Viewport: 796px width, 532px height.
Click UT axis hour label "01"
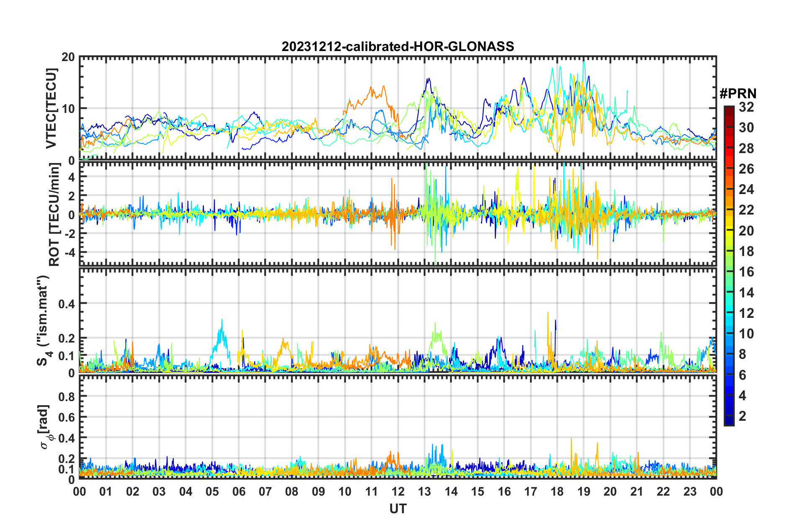(x=106, y=491)
